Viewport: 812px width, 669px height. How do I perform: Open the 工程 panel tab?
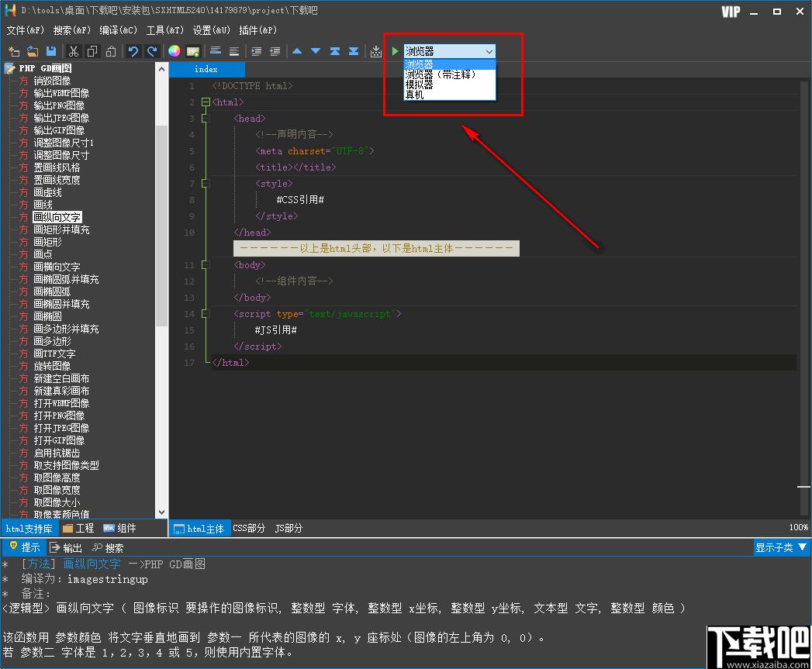pos(78,528)
